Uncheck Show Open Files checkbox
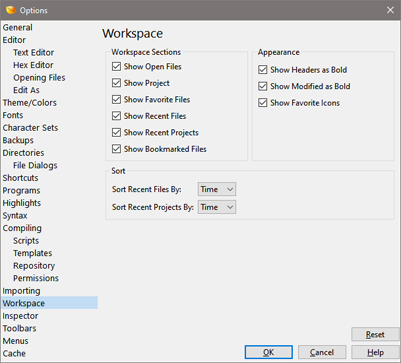 [116, 66]
